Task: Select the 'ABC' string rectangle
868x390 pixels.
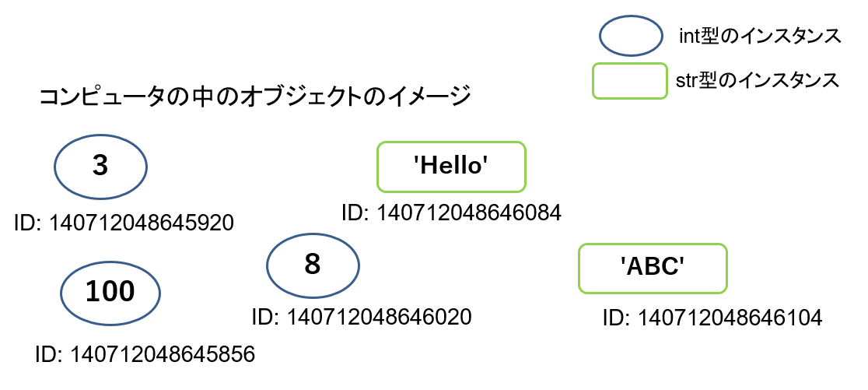Action: [653, 269]
